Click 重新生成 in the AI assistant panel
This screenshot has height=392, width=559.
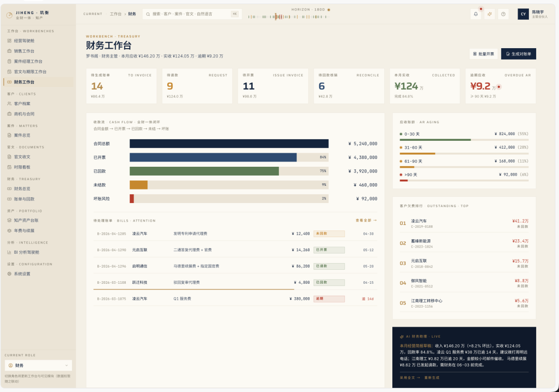click(x=432, y=378)
